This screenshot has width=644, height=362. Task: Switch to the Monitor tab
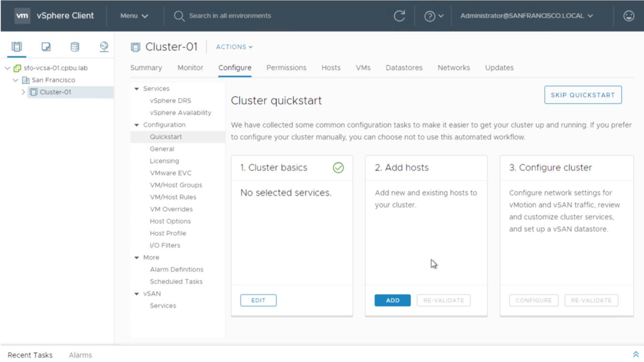coord(190,68)
